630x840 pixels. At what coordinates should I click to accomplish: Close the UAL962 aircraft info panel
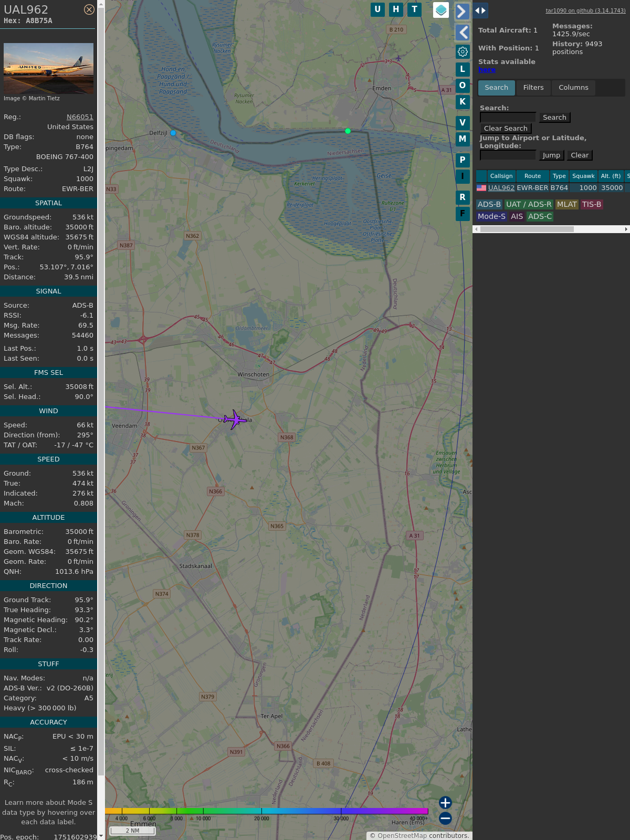click(89, 9)
